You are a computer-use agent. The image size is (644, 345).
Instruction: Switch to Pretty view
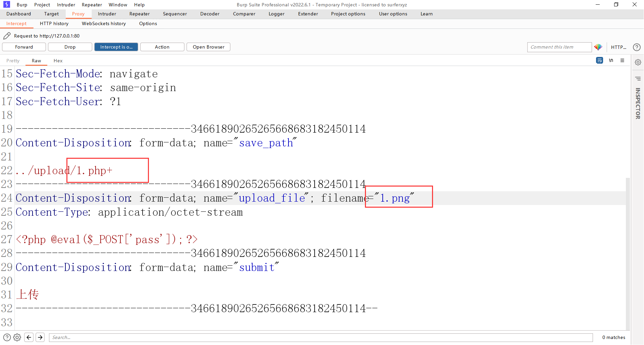(13, 61)
